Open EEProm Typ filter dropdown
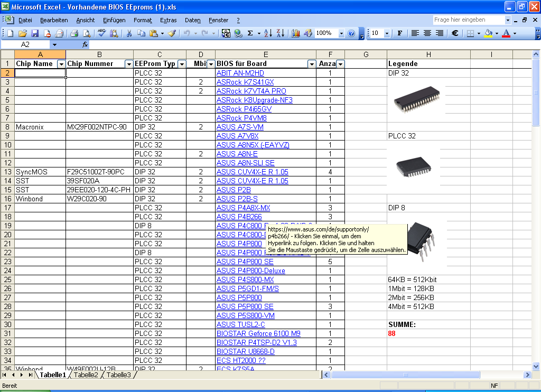This screenshot has height=392, width=541. (x=182, y=64)
